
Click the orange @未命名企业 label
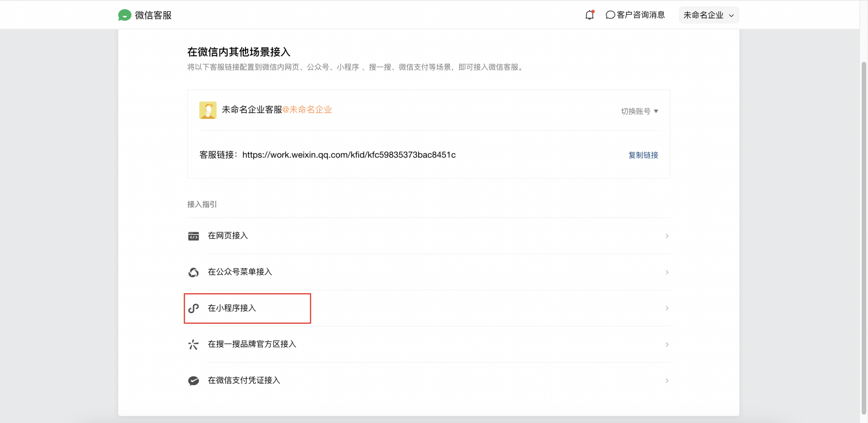coord(307,109)
